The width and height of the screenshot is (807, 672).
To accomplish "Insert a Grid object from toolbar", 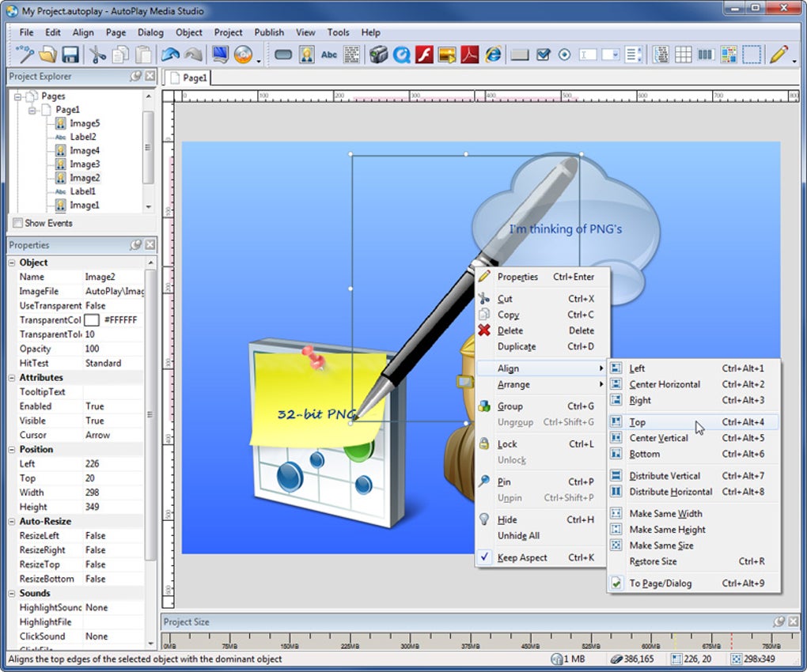I will (683, 55).
